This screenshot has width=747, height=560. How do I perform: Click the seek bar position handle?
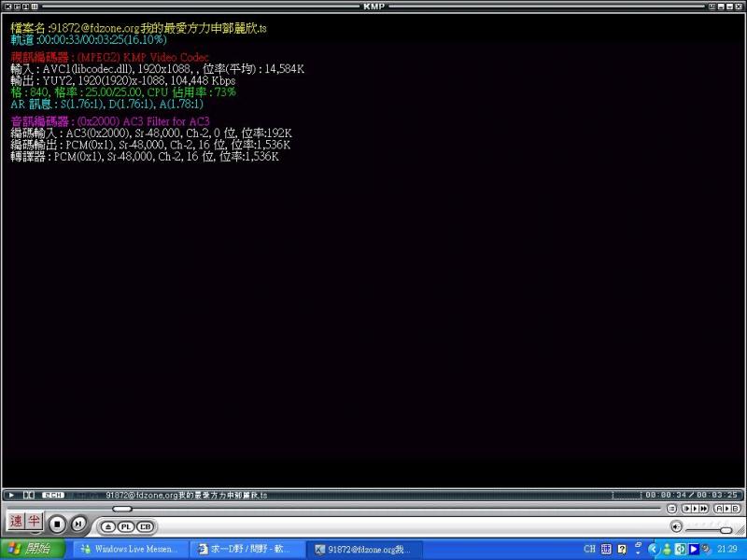[122, 509]
